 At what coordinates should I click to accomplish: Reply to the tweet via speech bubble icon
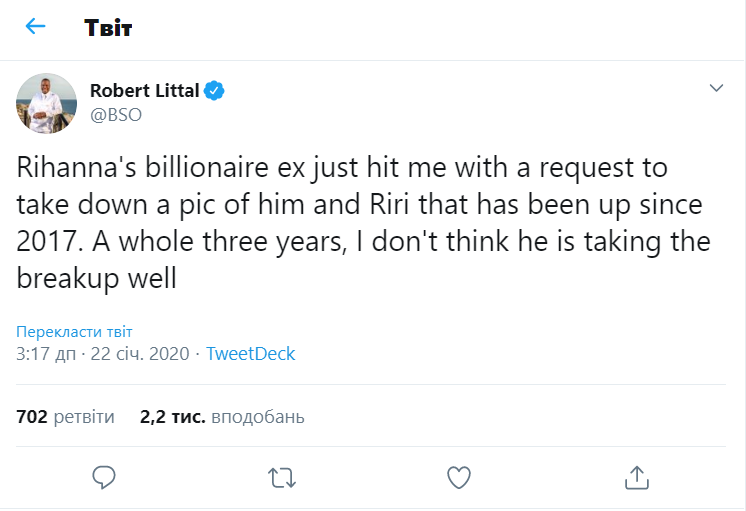pos(104,477)
